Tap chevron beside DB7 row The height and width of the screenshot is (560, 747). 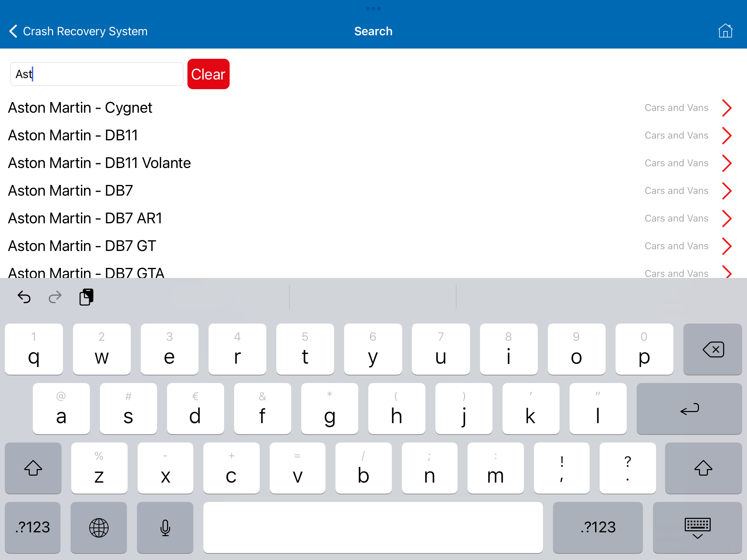pos(727,191)
